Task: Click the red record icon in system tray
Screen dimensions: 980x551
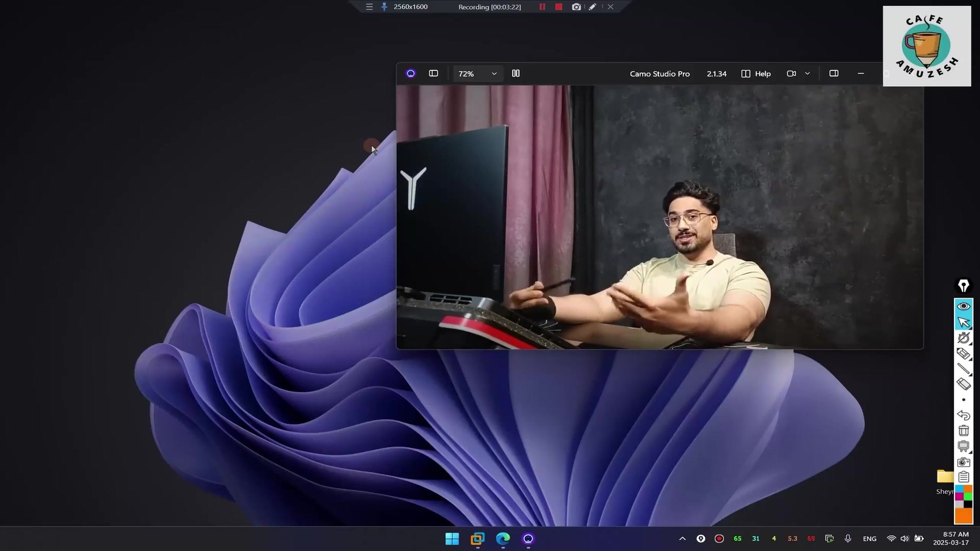Action: (x=719, y=539)
